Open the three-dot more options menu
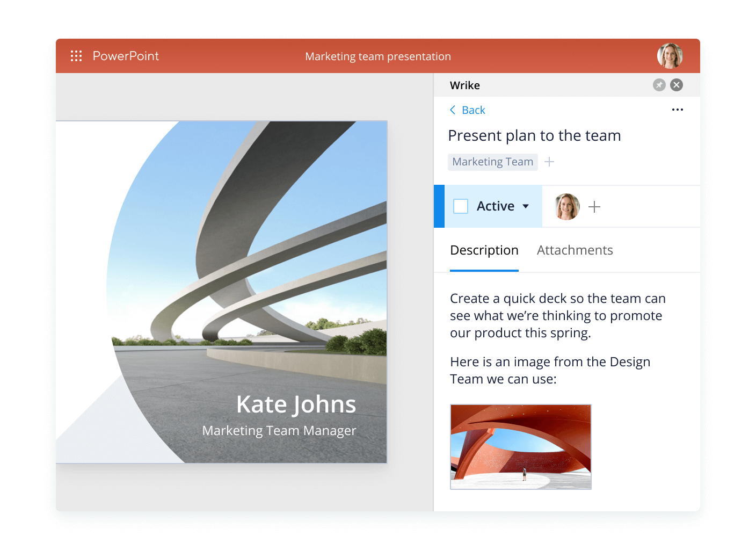 tap(677, 110)
